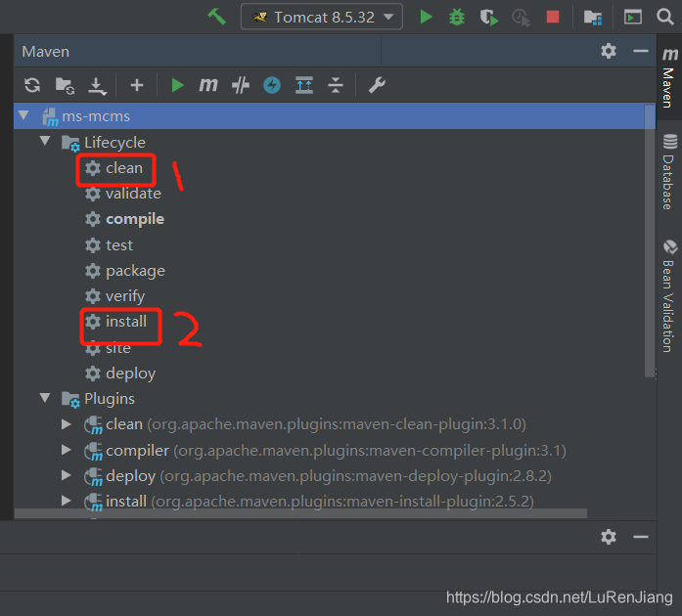Generate sources and update folders icon
Image resolution: width=682 pixels, height=616 pixels.
65,86
